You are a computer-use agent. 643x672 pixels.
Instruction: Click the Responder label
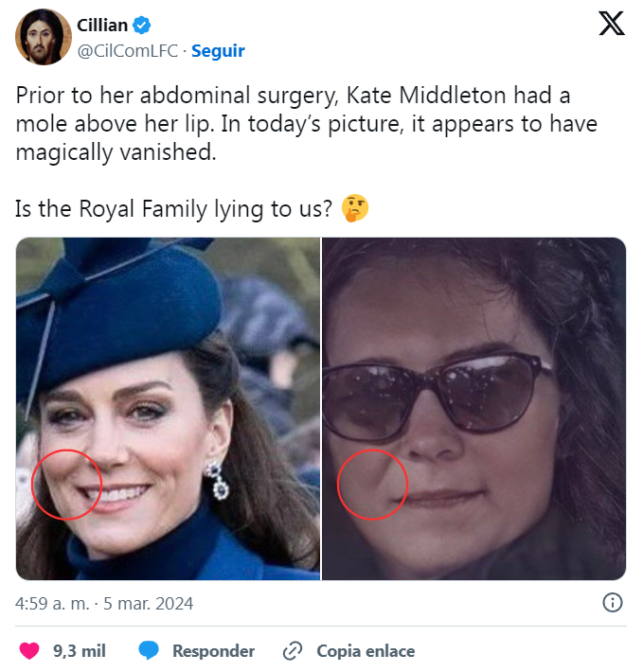coord(213,651)
